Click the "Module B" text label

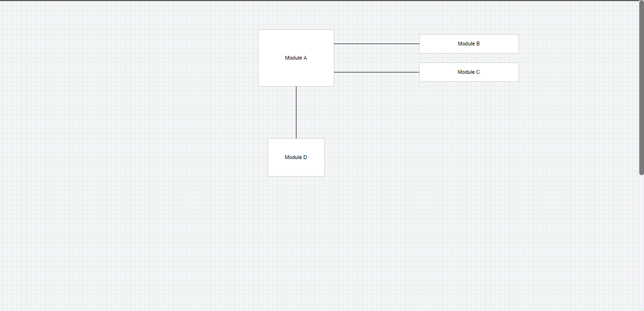469,44
